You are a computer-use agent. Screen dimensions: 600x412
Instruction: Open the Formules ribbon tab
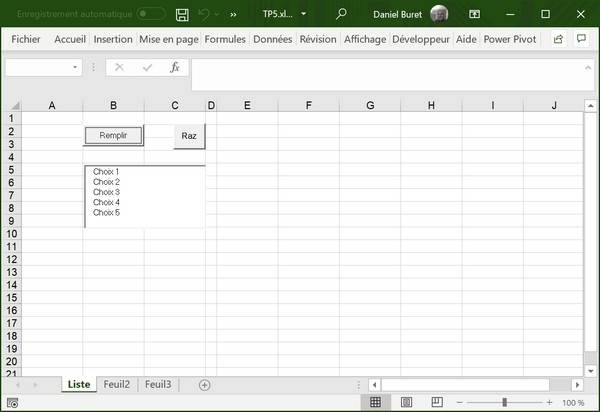click(224, 39)
